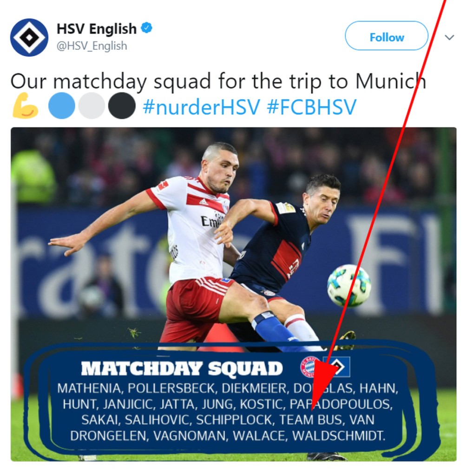Click the flexed biceps emoji
This screenshot has height=476, width=473.
(x=26, y=106)
